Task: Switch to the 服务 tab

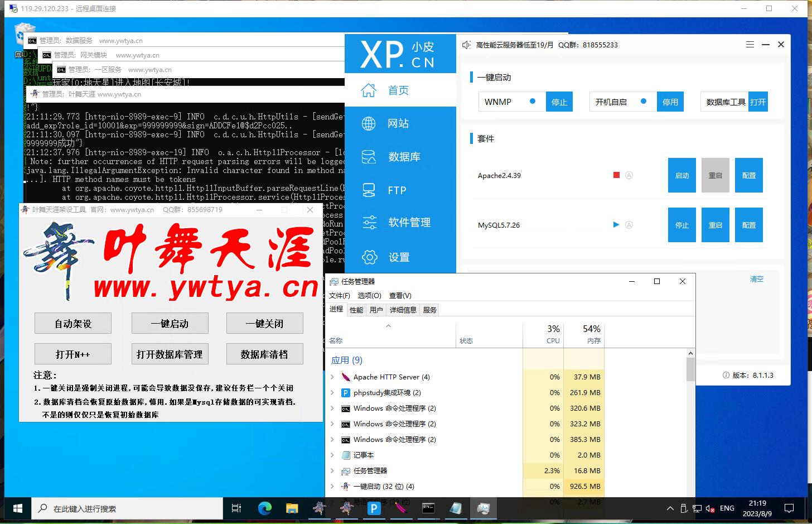Action: [x=430, y=310]
